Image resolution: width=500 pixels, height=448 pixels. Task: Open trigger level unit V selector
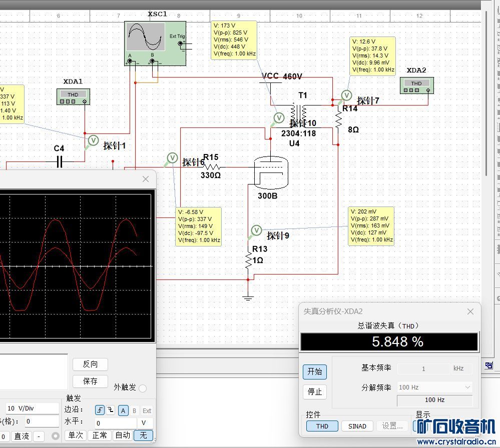[x=144, y=423]
